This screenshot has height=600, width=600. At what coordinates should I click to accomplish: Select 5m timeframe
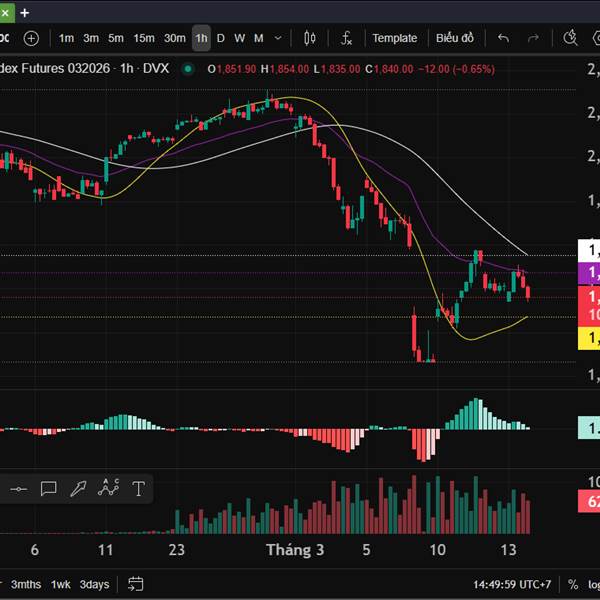(x=116, y=38)
